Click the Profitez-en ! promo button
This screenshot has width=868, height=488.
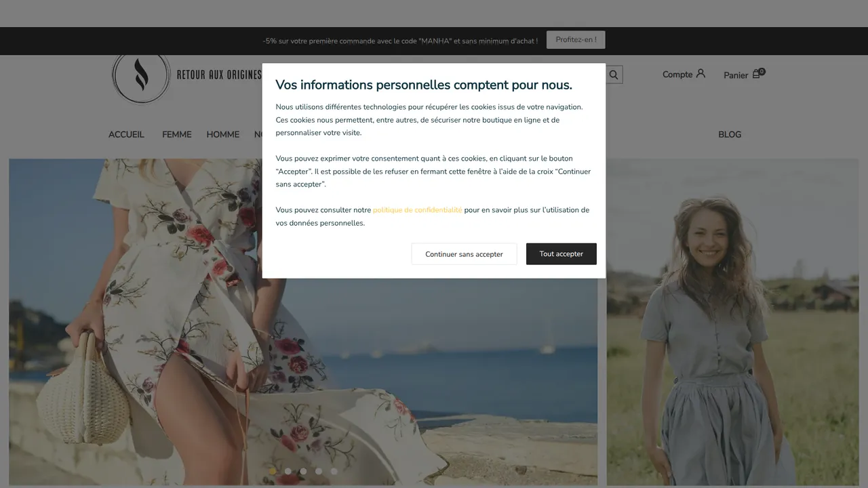[x=576, y=40]
